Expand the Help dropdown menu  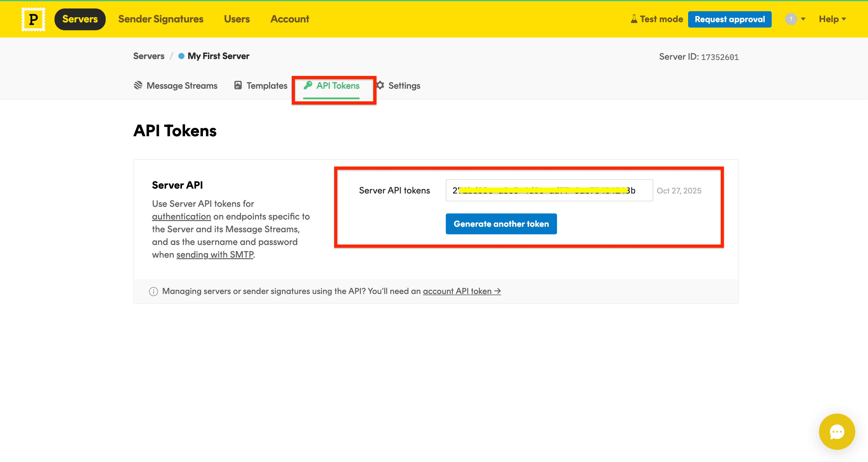click(x=832, y=19)
